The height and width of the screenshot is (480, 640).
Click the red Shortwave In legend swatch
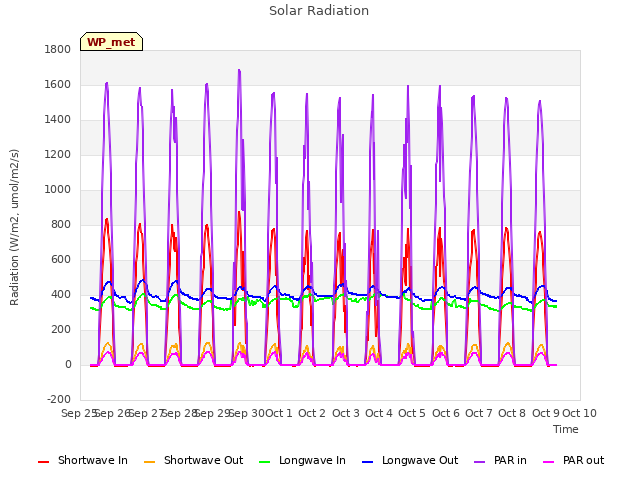click(x=43, y=462)
